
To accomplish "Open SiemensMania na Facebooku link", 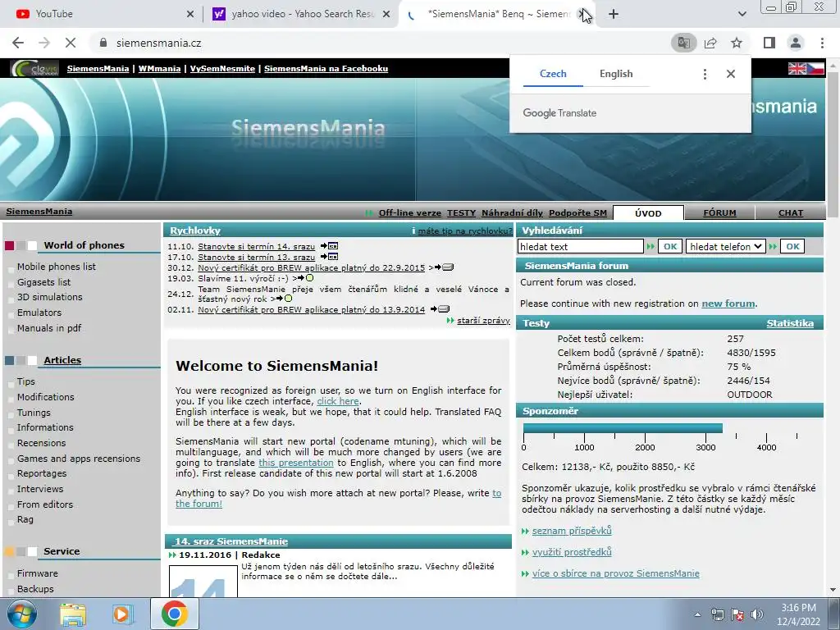I will [326, 69].
